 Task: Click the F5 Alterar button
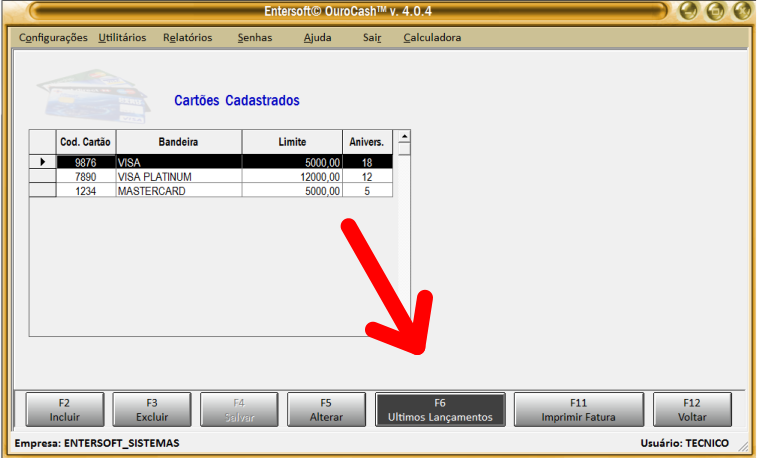pos(326,410)
